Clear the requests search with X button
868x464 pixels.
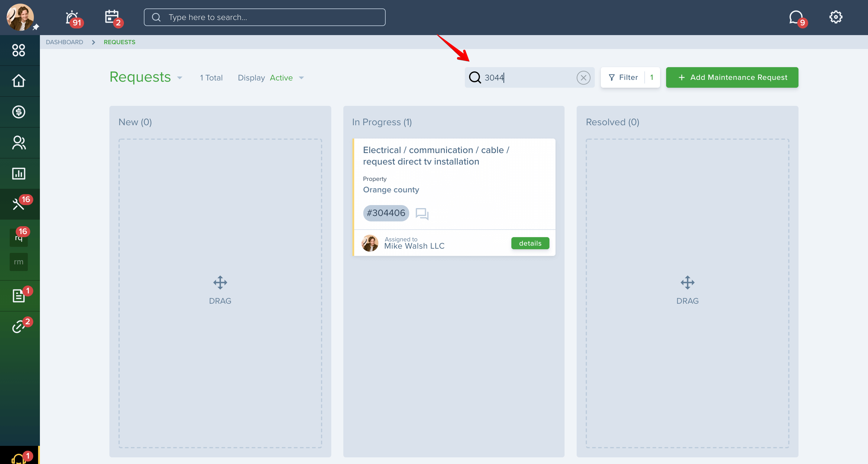pos(583,78)
